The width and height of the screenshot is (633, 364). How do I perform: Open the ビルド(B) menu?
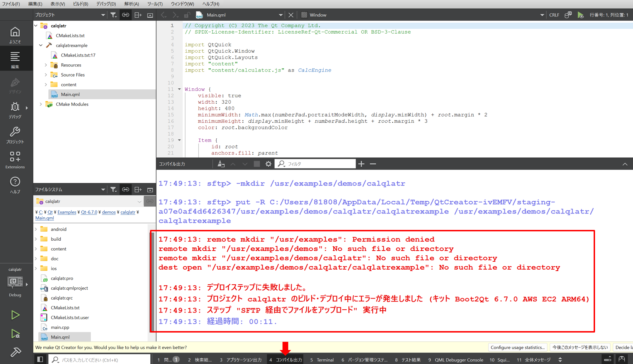click(81, 4)
